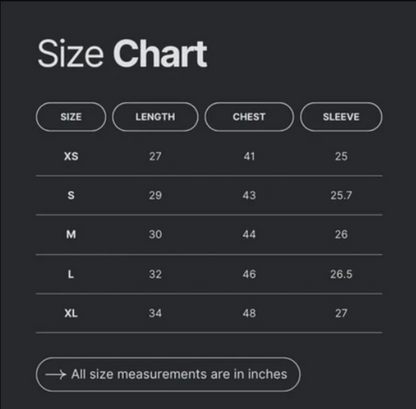416x409 pixels.
Task: Select the SIZE column header pill
Action: [x=71, y=117]
